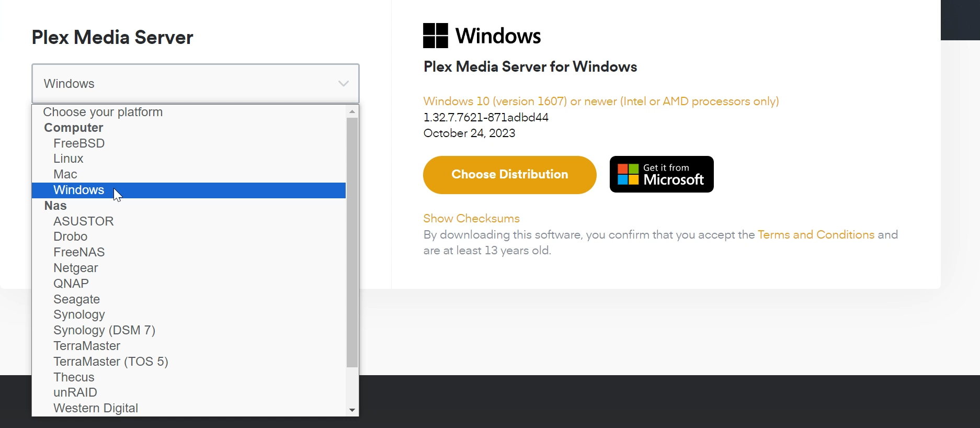Click the list scrollbar up arrow
This screenshot has width=980, height=428.
tap(352, 111)
